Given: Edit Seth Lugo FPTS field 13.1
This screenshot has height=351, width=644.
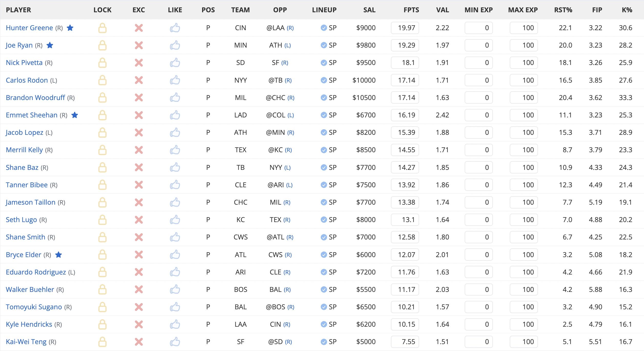Looking at the screenshot, I should point(405,220).
